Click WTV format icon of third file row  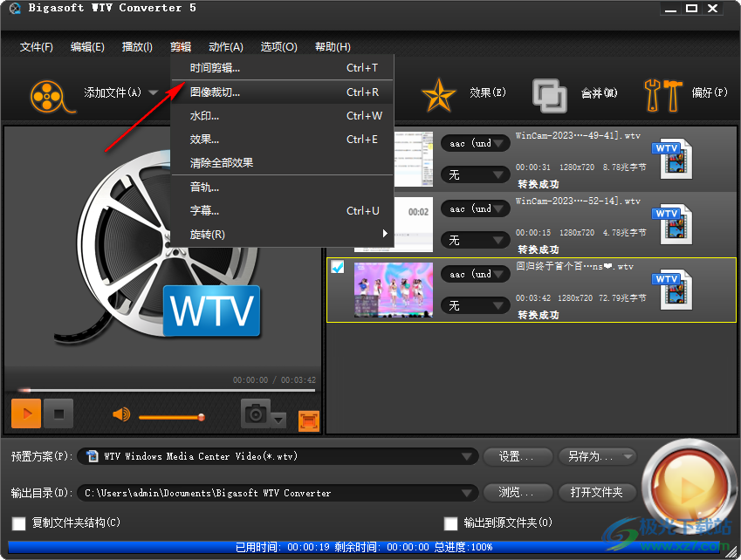click(x=672, y=290)
